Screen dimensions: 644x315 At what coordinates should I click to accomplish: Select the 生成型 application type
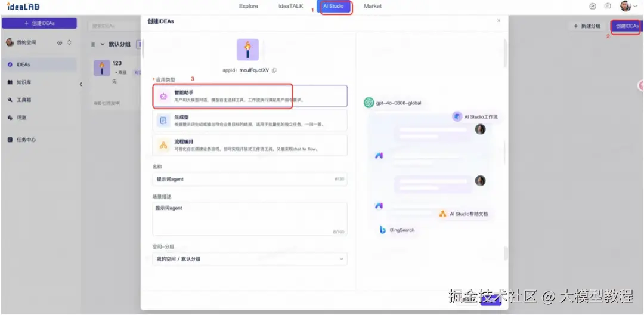pyautogui.click(x=250, y=121)
